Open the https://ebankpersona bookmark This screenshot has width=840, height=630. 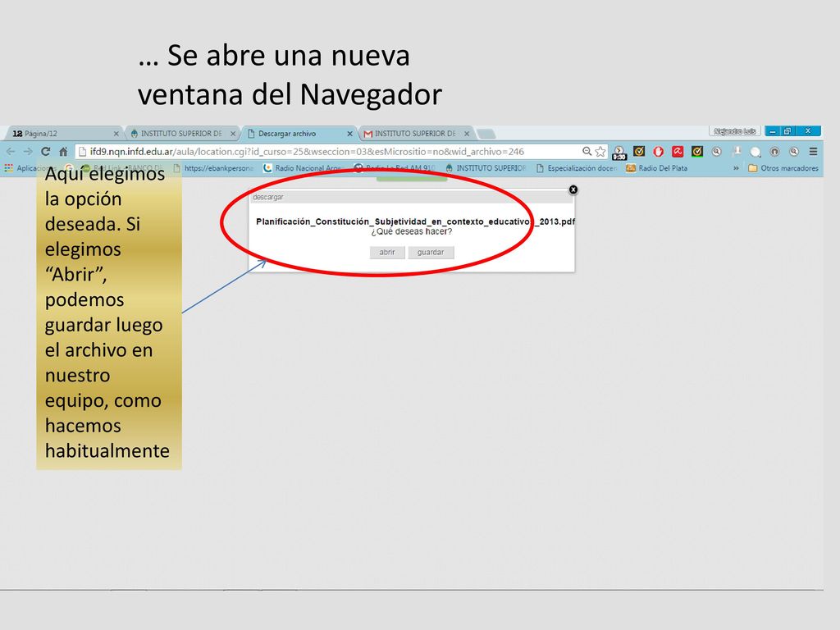click(x=213, y=168)
